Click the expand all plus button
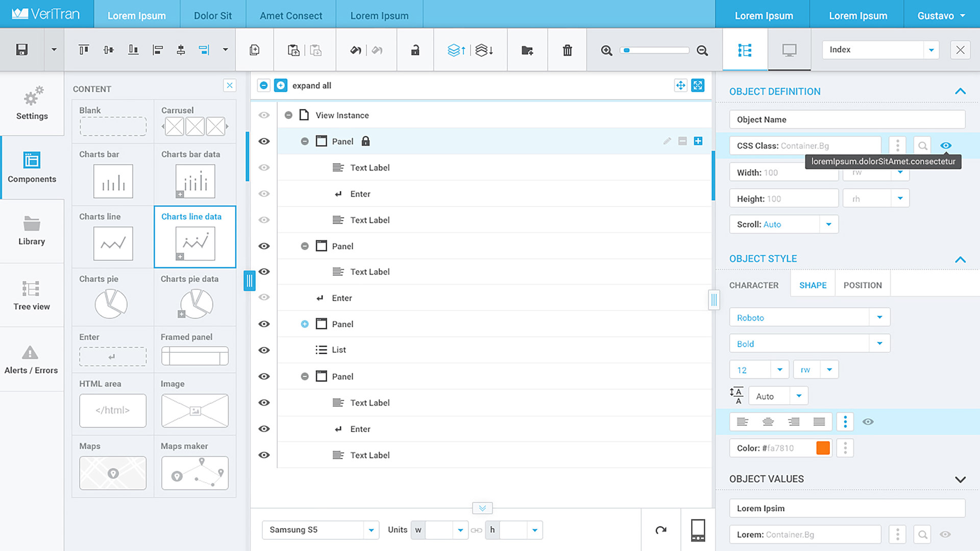Viewport: 980px width, 551px height. [x=281, y=85]
